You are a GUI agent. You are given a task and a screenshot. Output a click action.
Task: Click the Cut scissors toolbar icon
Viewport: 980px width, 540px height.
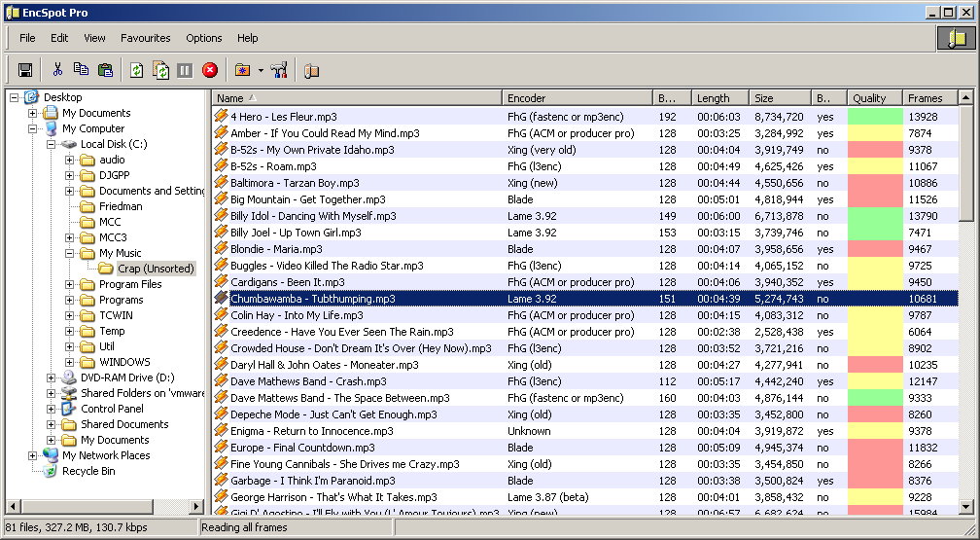pos(57,70)
